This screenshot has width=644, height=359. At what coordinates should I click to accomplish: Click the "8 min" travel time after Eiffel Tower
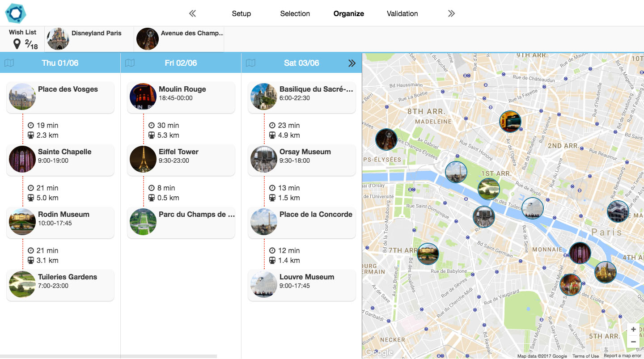click(166, 188)
